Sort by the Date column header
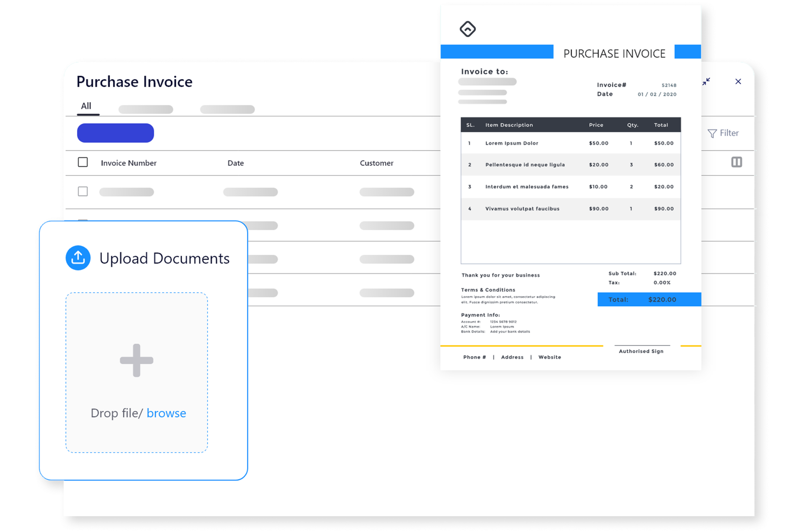This screenshot has height=532, width=806. click(236, 163)
